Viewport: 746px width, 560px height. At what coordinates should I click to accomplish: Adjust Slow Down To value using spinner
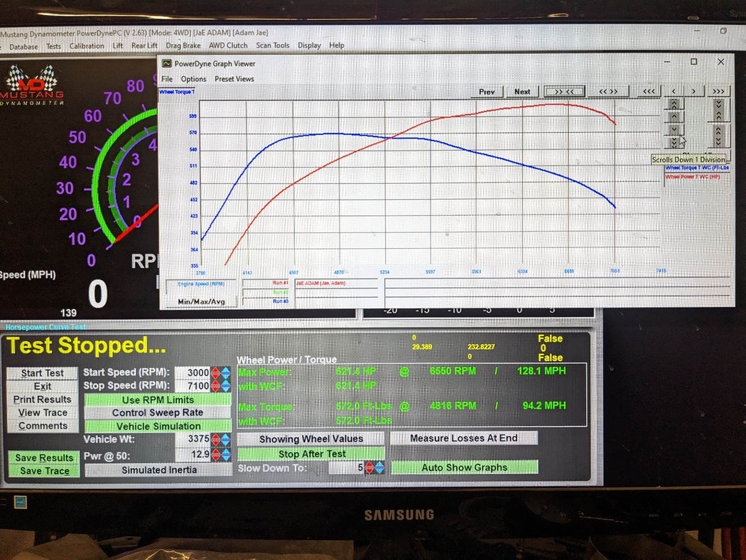pyautogui.click(x=379, y=468)
